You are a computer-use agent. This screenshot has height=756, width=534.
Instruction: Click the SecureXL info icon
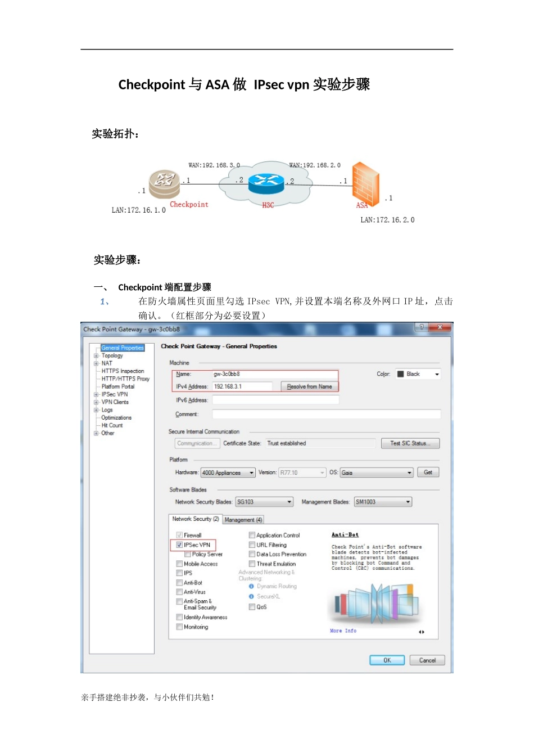[251, 596]
